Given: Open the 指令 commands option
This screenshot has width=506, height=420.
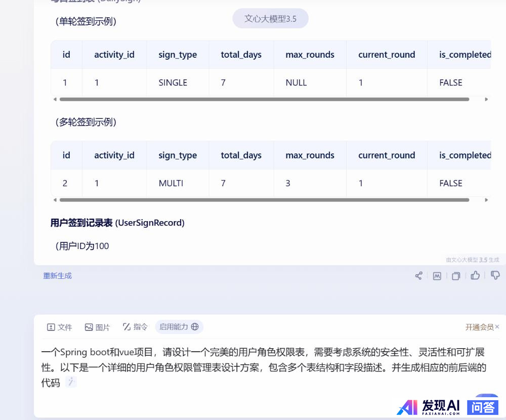Looking at the screenshot, I should pyautogui.click(x=135, y=327).
